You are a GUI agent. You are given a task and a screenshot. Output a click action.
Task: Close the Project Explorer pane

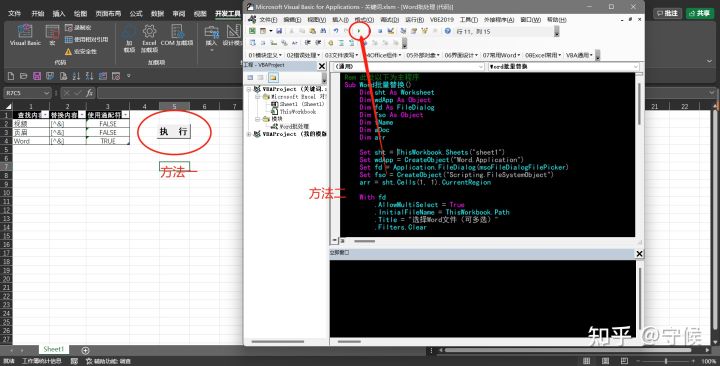(322, 66)
